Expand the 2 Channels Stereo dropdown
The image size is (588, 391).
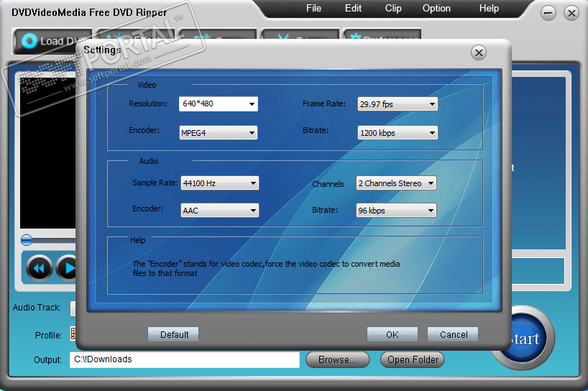point(396,183)
